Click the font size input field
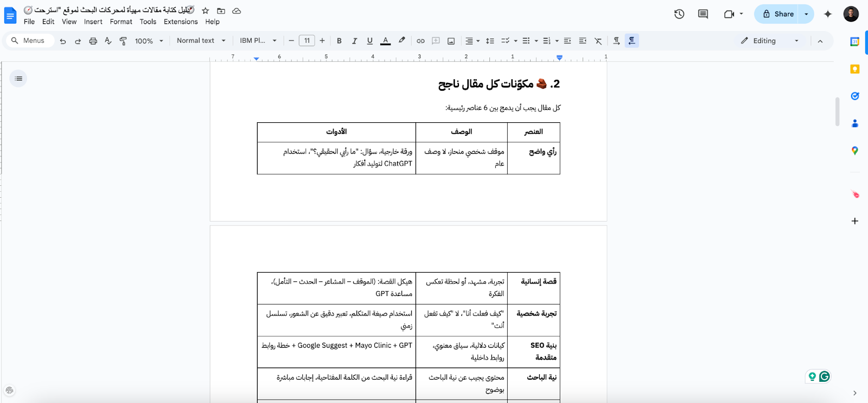 (x=307, y=41)
